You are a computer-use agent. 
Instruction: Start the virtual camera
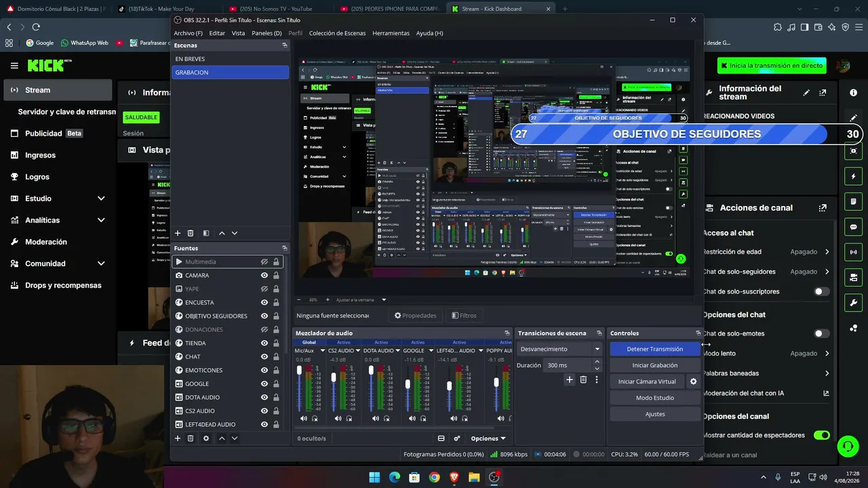coord(647,382)
